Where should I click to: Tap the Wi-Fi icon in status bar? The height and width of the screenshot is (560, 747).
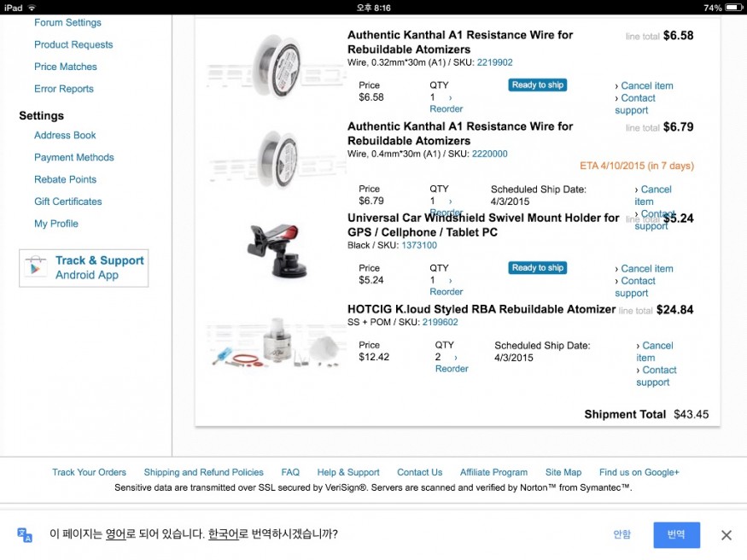pos(32,8)
